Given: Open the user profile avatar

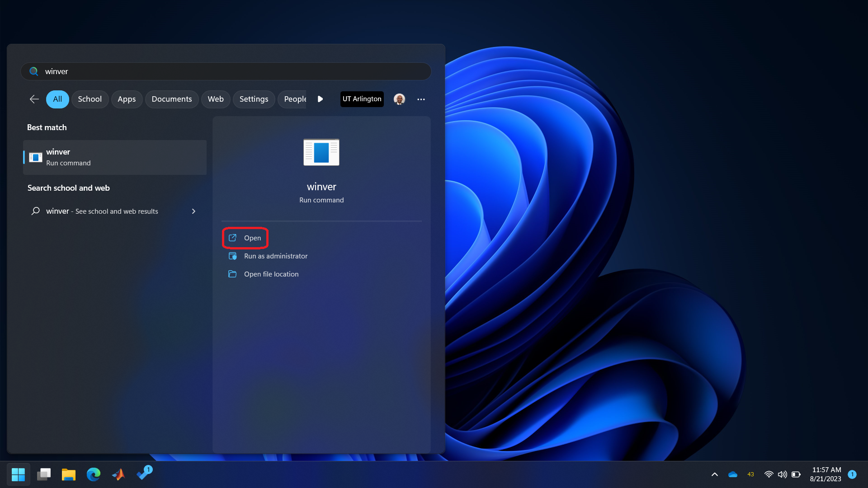Looking at the screenshot, I should tap(399, 99).
